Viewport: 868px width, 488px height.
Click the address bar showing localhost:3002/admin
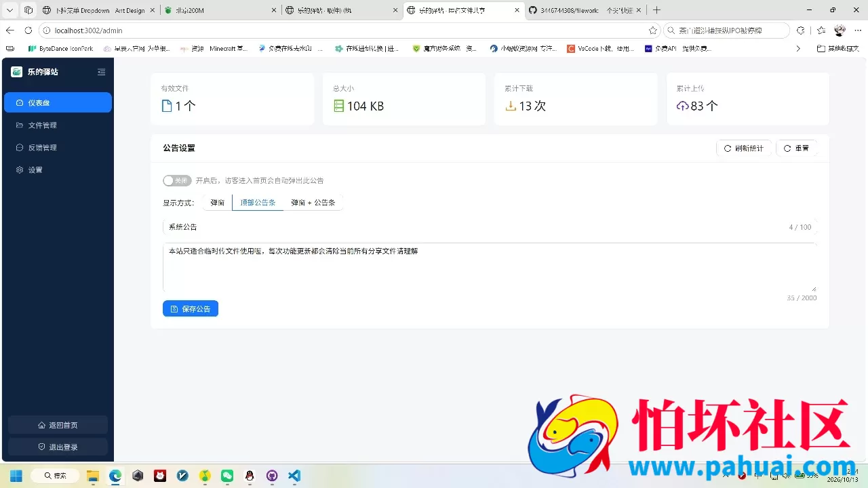[349, 30]
